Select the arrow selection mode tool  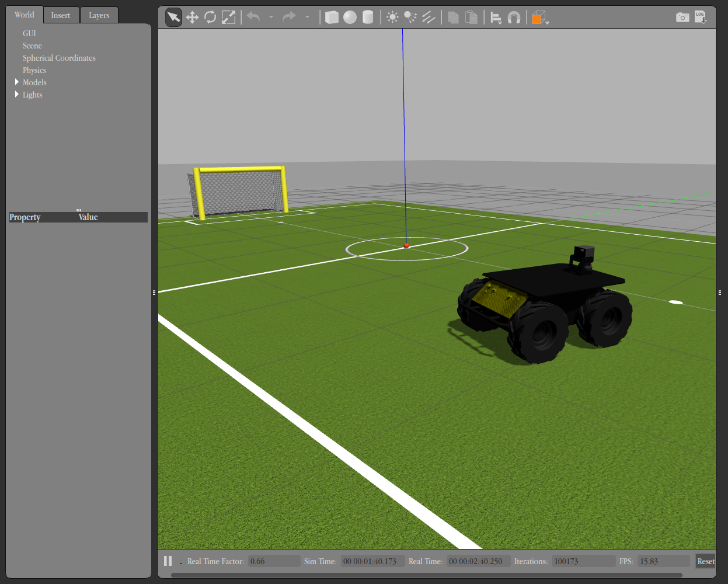(x=174, y=18)
